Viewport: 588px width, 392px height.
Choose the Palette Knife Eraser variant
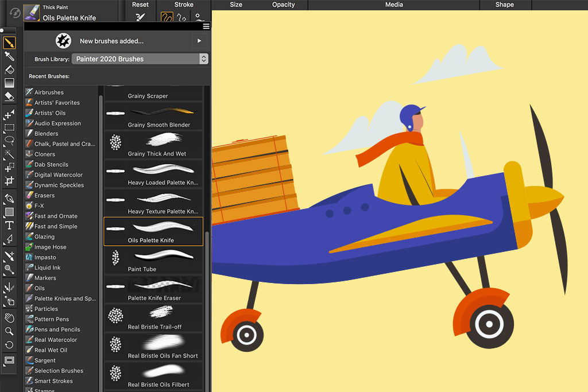(x=153, y=289)
